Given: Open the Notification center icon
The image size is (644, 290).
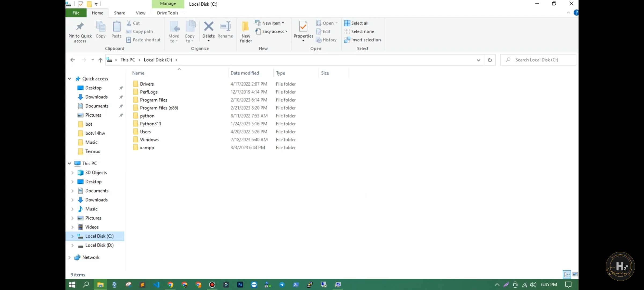Looking at the screenshot, I should (568, 285).
